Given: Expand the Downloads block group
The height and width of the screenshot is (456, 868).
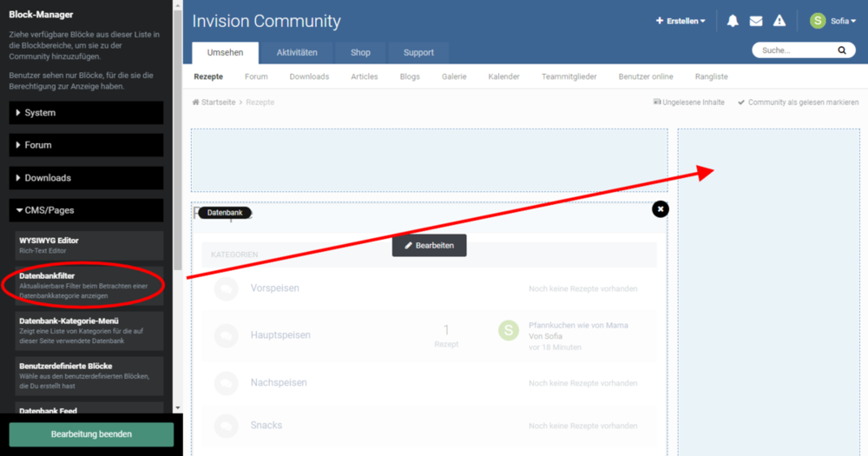Looking at the screenshot, I should pos(87,178).
